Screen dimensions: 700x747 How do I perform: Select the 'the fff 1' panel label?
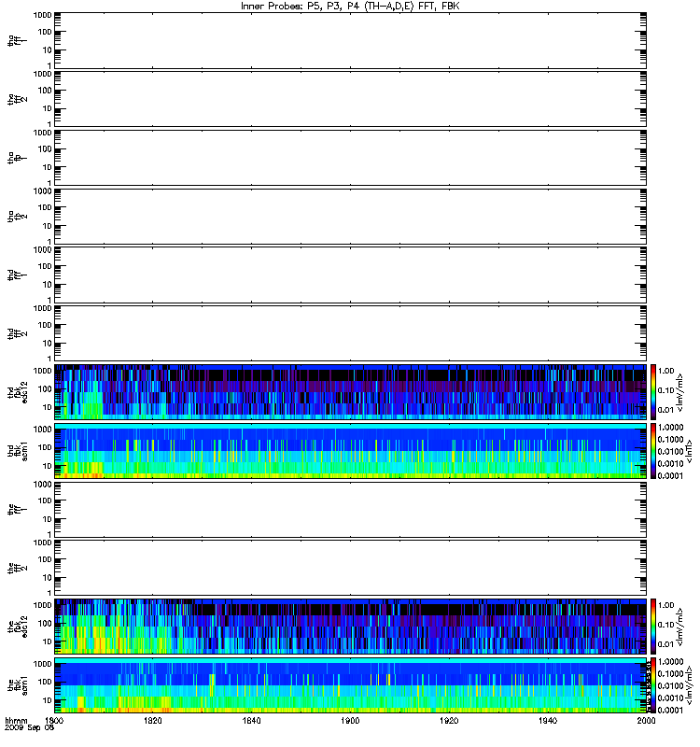[x=17, y=510]
